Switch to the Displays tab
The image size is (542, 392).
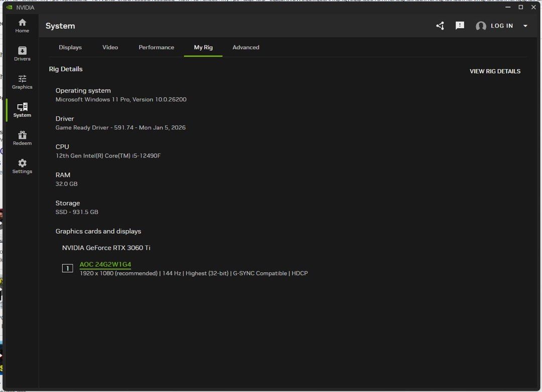tap(70, 47)
